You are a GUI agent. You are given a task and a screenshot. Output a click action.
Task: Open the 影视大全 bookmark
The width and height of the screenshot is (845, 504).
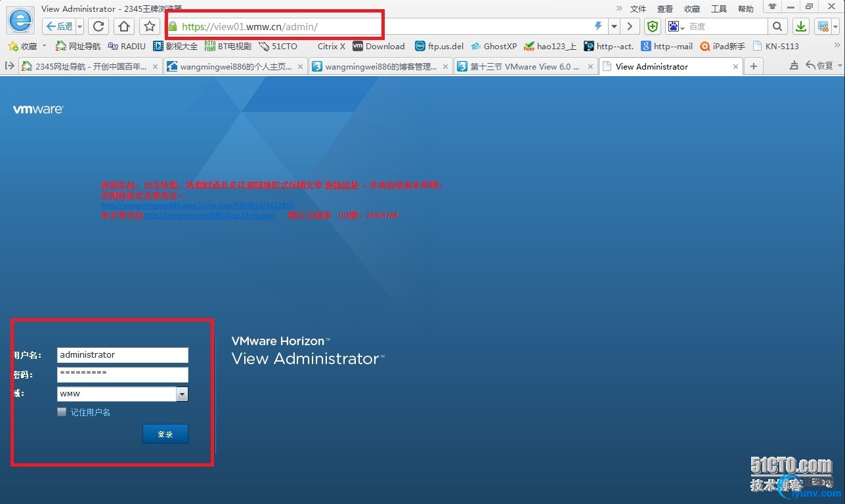[x=175, y=46]
